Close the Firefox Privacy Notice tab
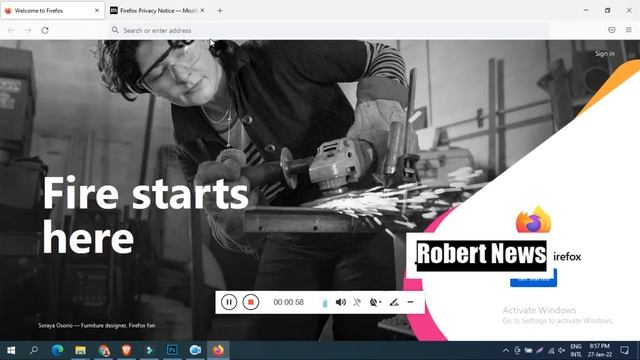Screen dimensions: 640x360 [202, 11]
